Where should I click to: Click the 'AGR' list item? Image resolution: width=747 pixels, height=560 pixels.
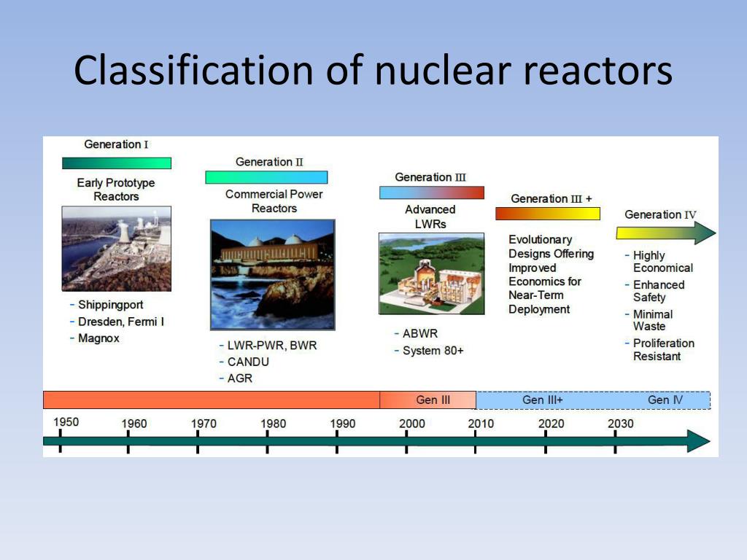click(240, 378)
